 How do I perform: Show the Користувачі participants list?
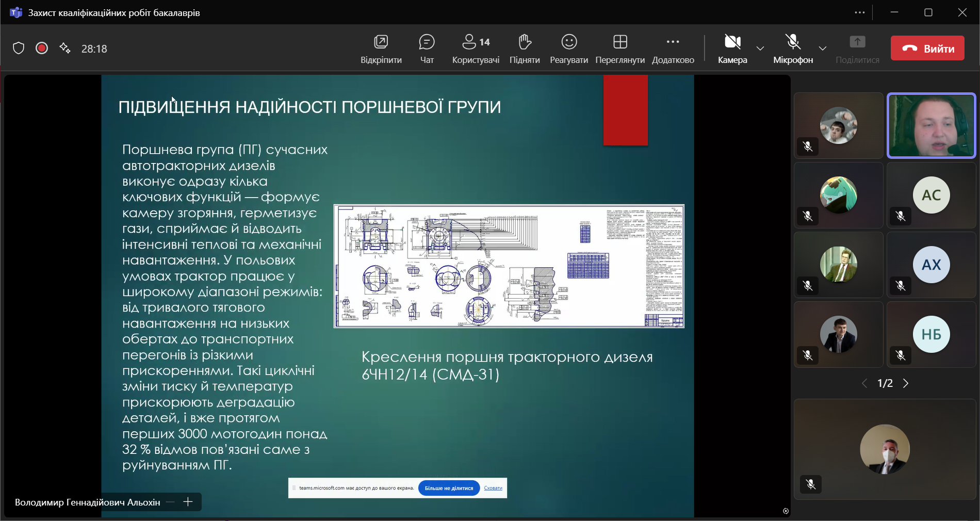tap(476, 48)
